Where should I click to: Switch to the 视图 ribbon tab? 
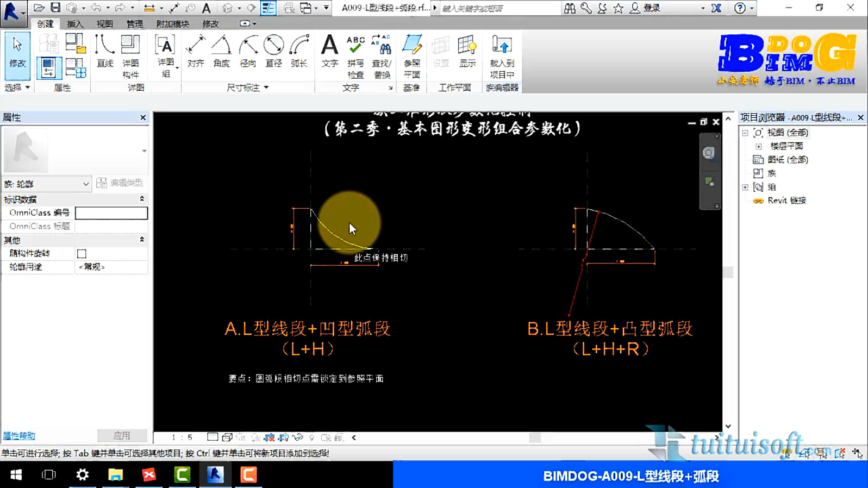(104, 24)
